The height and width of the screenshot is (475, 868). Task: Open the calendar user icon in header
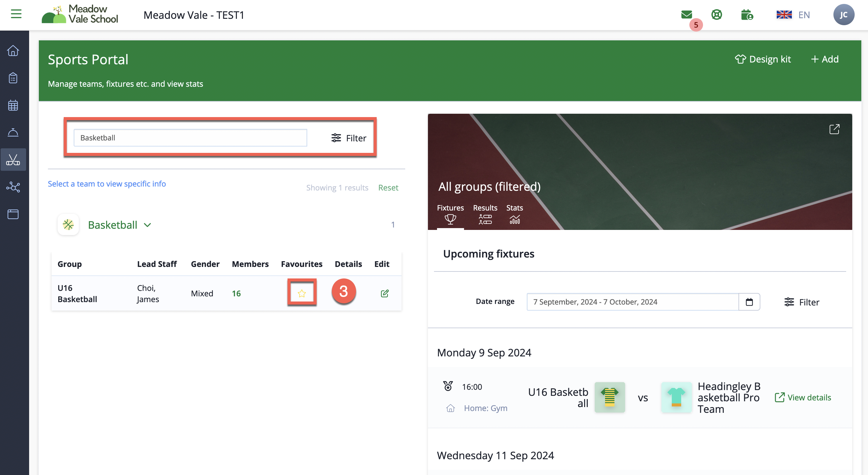747,15
